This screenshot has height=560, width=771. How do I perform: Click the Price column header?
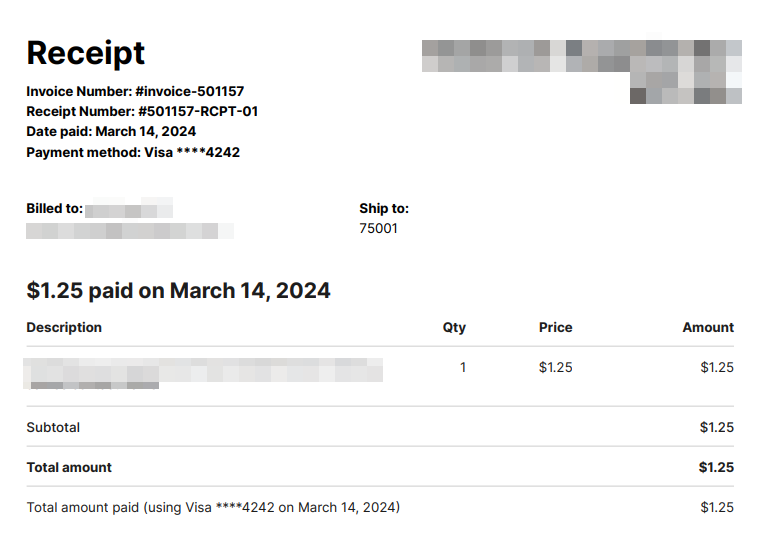pyautogui.click(x=555, y=327)
